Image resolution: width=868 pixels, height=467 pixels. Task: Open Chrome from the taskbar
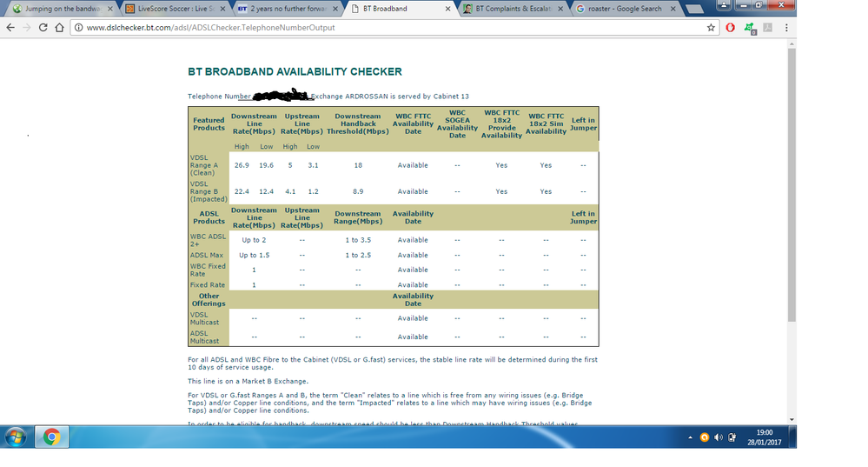click(x=51, y=437)
